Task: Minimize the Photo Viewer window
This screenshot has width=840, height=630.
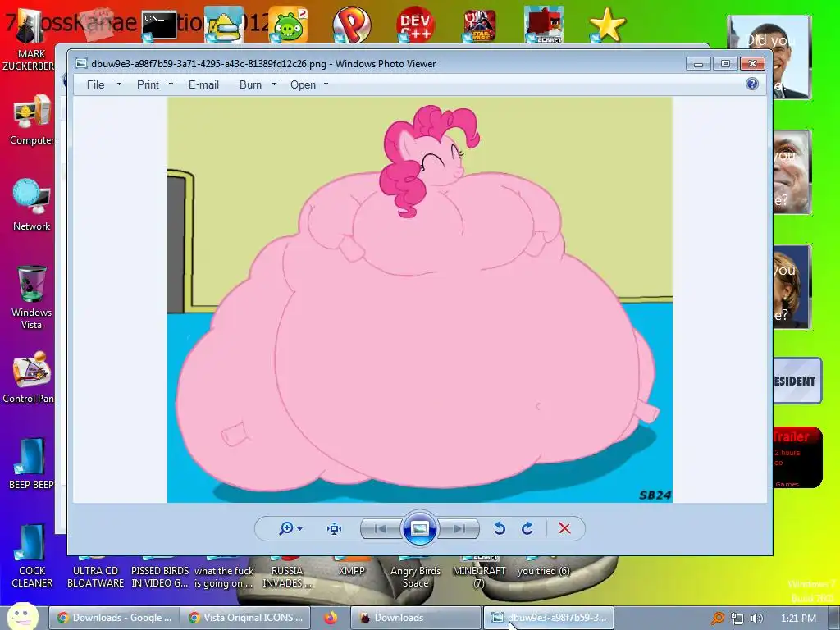Action: [699, 64]
